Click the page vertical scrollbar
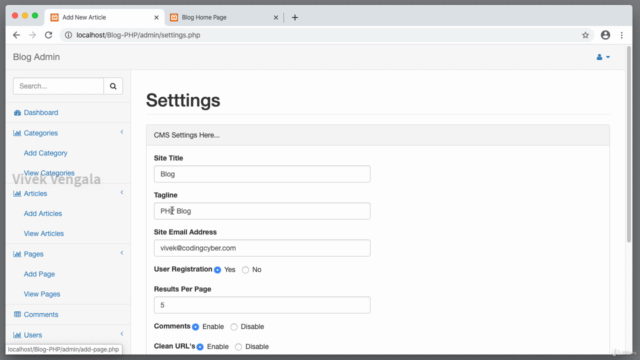This screenshot has height=360, width=640. coord(629,145)
